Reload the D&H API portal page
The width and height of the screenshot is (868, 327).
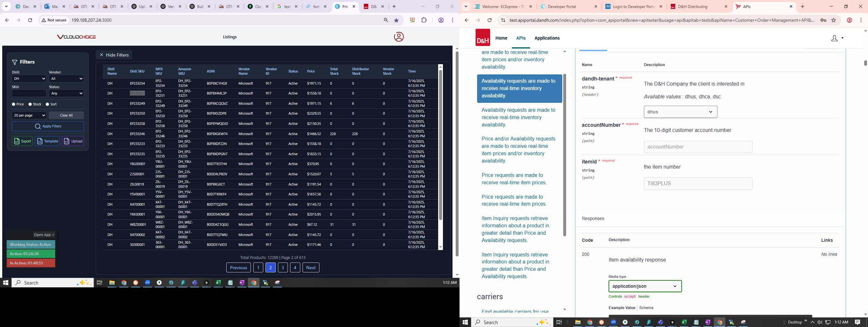pos(489,20)
